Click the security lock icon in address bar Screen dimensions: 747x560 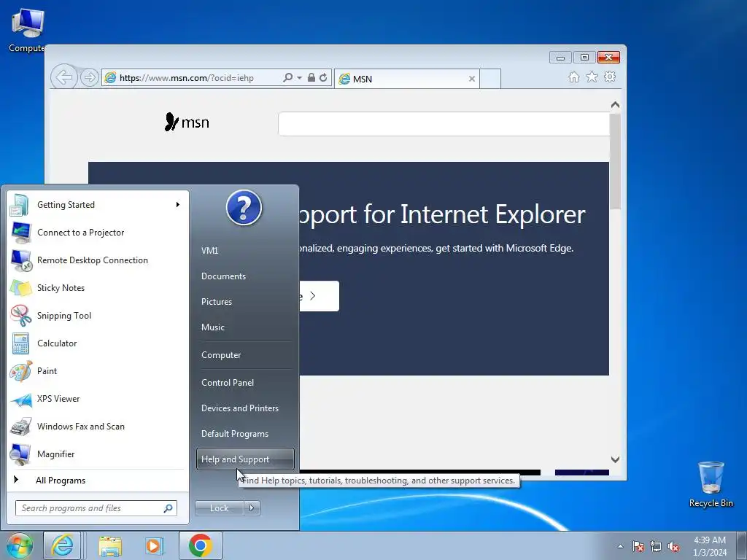[311, 77]
